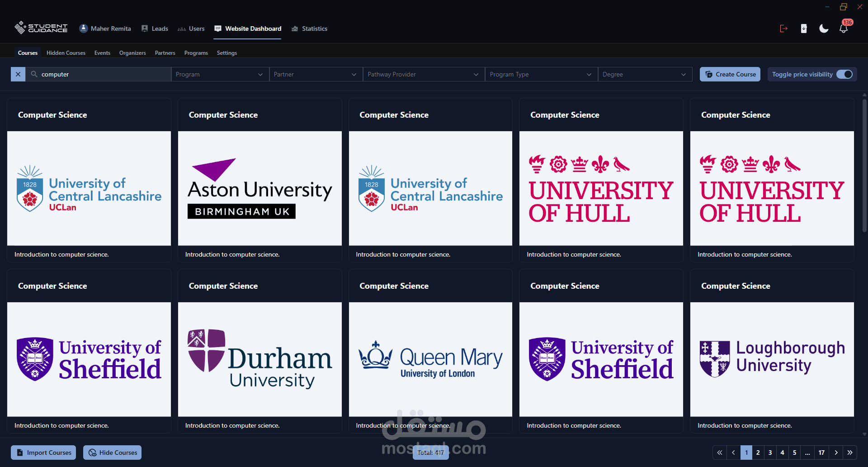Click the scrollbar up arrow
This screenshot has height=467, width=868.
coord(864,95)
